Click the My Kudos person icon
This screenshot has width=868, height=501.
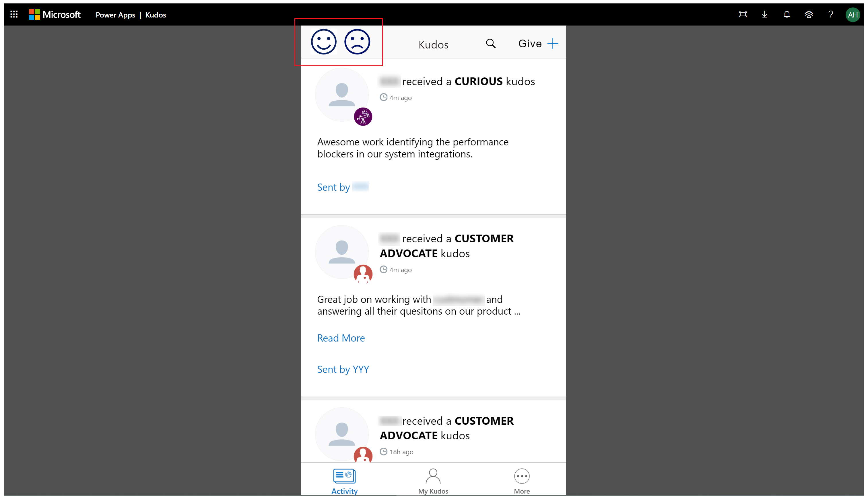[433, 477]
